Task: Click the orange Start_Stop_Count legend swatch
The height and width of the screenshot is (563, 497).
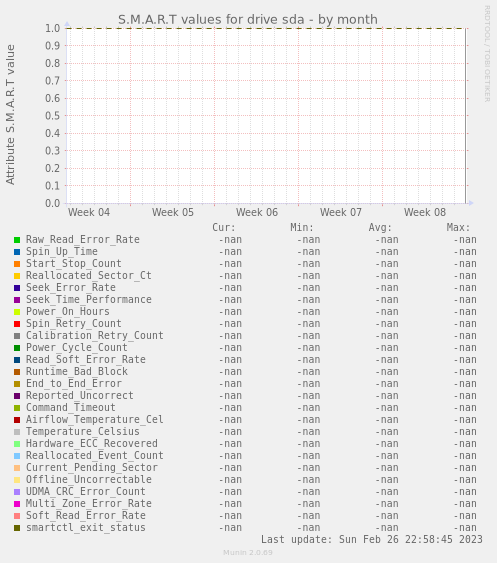Action: pyautogui.click(x=17, y=264)
